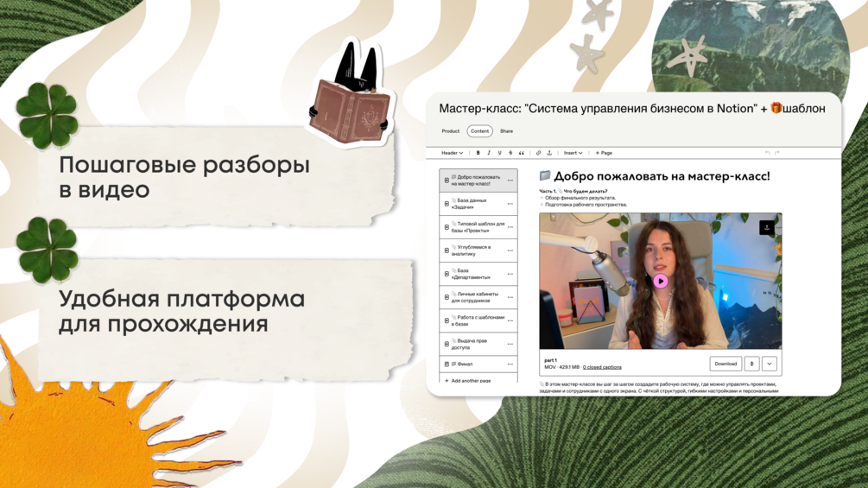Click the Download button for part 1
The height and width of the screenshot is (488, 868).
725,364
